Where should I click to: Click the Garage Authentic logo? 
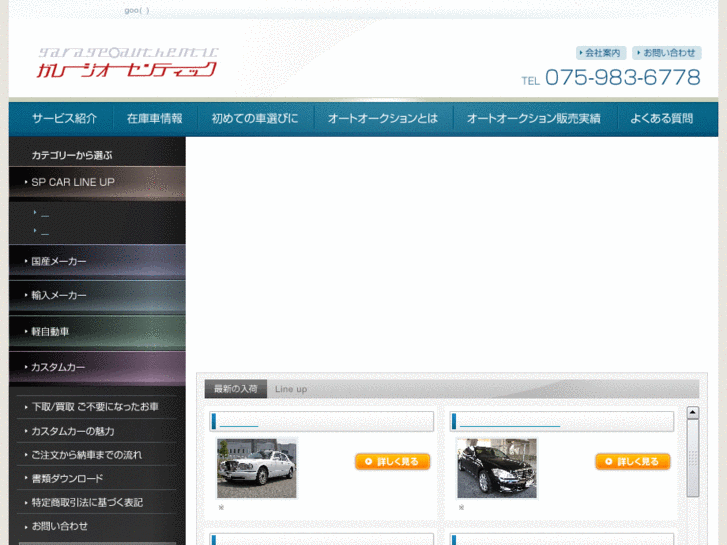(127, 63)
